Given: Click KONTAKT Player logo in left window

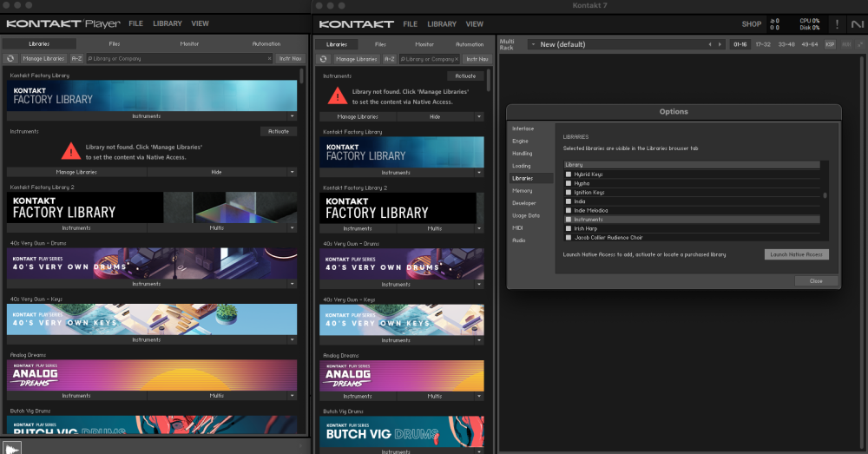Looking at the screenshot, I should coord(63,23).
